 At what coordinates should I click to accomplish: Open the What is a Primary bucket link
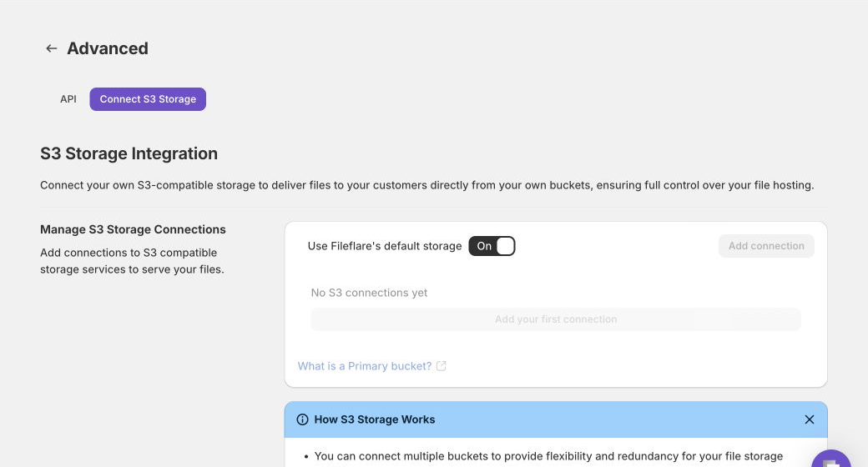tap(365, 366)
